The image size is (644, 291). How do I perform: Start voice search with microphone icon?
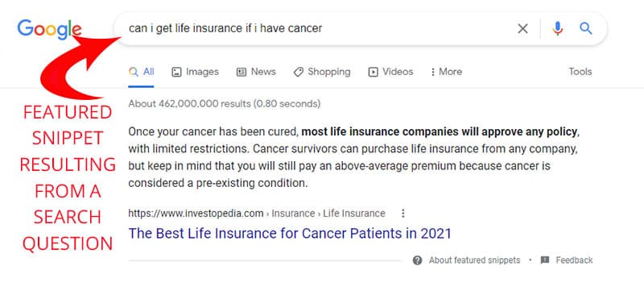(x=557, y=28)
